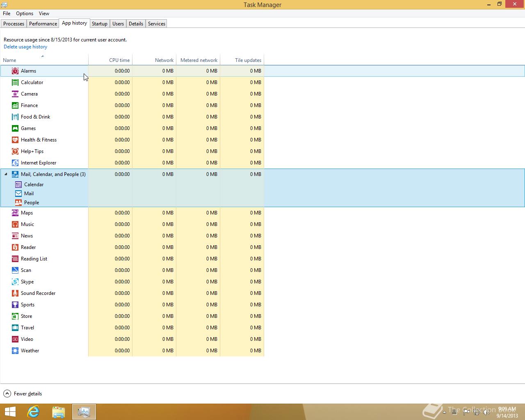
Task: Click the Food & Drink app icon
Action: tap(15, 117)
